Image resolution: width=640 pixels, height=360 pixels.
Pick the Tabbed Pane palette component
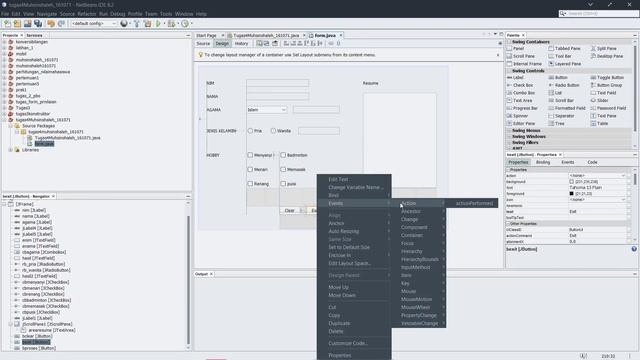click(x=564, y=48)
